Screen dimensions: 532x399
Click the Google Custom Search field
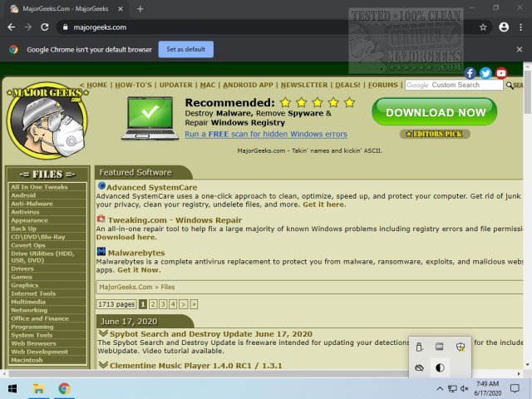point(454,85)
